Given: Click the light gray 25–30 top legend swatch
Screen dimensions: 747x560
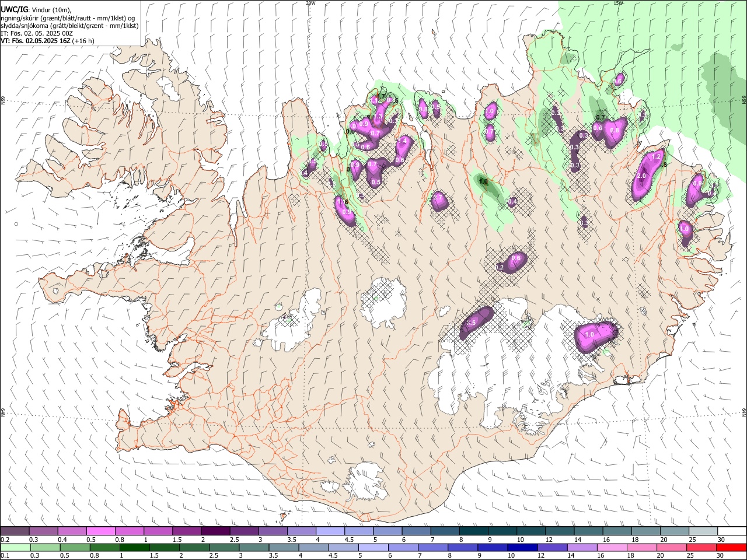Looking at the screenshot, I should 703,531.
